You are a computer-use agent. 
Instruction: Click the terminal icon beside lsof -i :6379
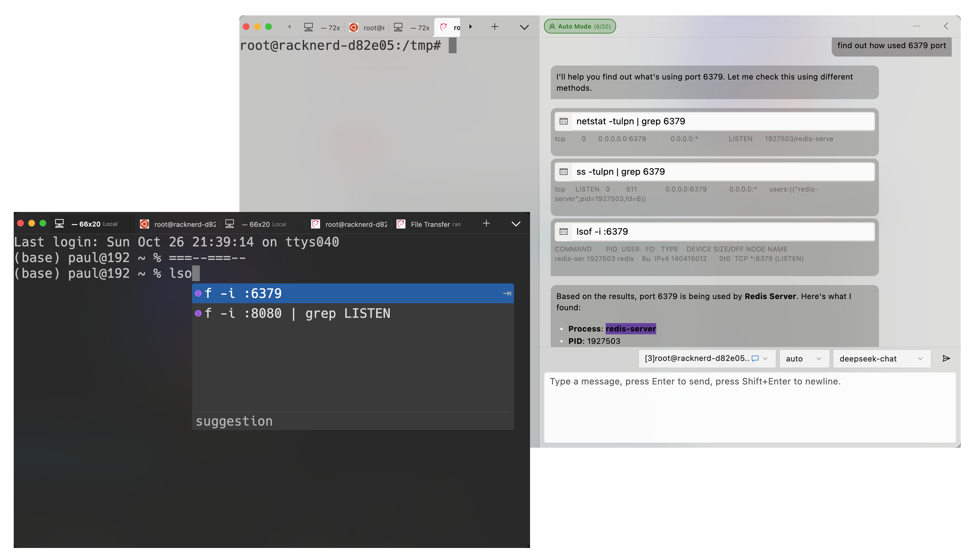coord(563,232)
